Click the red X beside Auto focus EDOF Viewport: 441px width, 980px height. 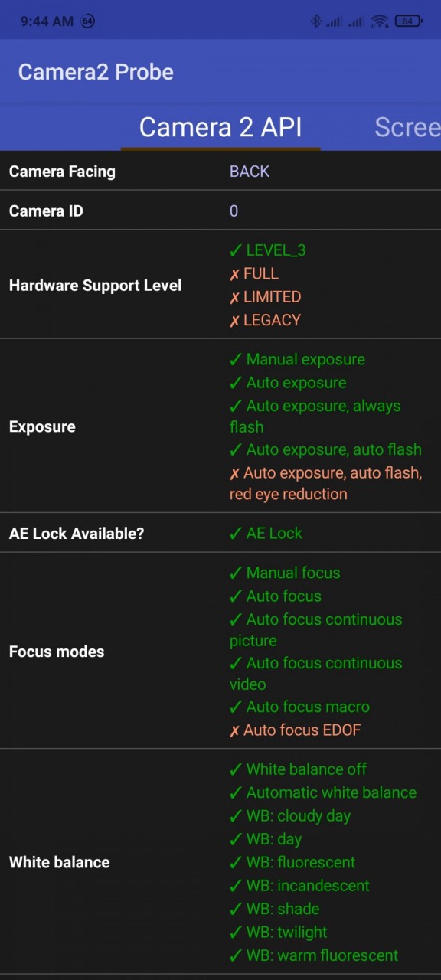[x=234, y=730]
